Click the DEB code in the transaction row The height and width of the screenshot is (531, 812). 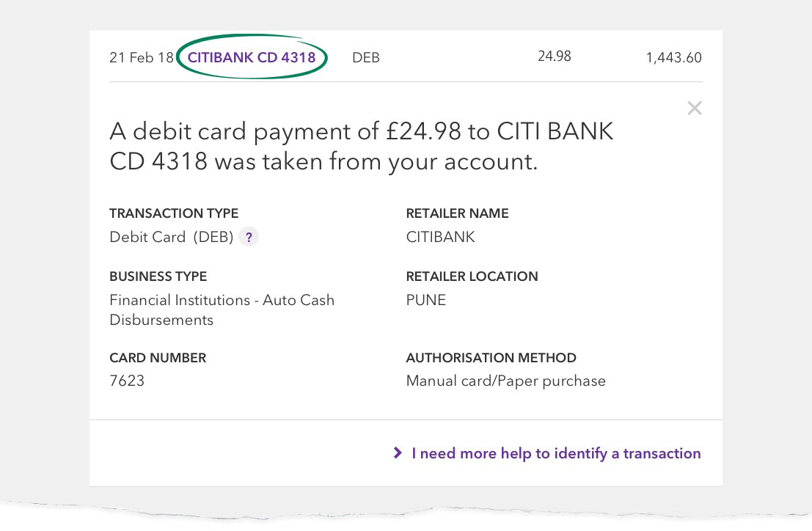tap(366, 57)
